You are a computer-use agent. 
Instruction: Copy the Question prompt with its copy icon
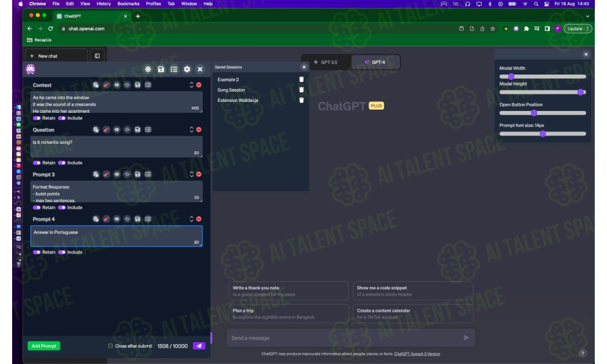96,130
